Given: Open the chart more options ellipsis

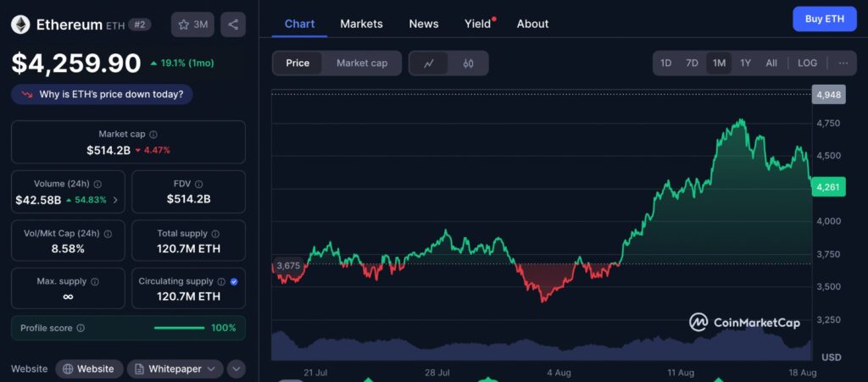Looking at the screenshot, I should pyautogui.click(x=843, y=63).
